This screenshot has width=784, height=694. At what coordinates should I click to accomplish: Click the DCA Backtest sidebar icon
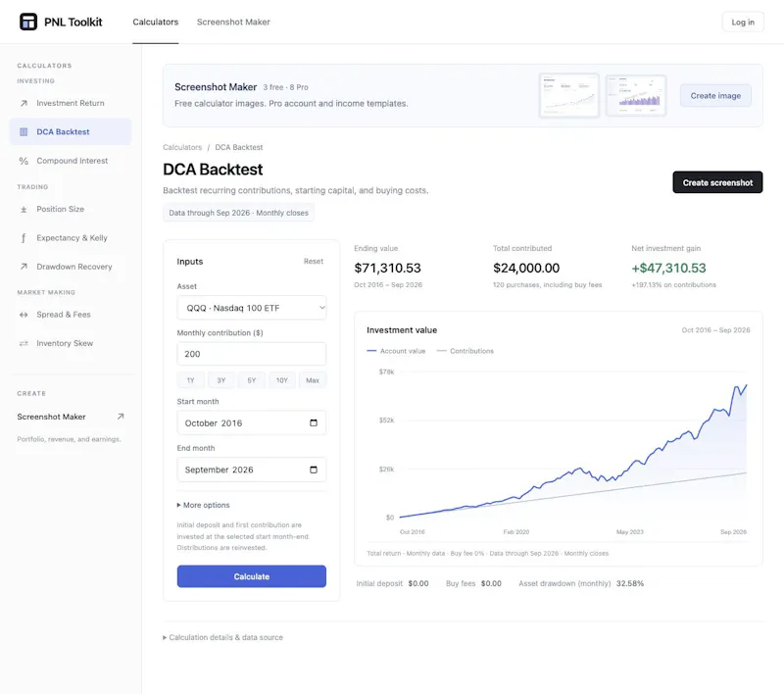tap(24, 132)
